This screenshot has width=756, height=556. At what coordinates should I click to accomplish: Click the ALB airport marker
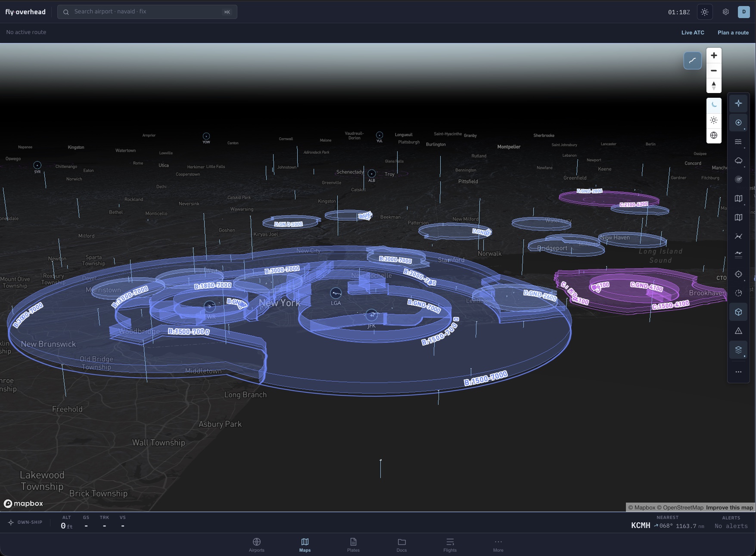[x=372, y=174]
